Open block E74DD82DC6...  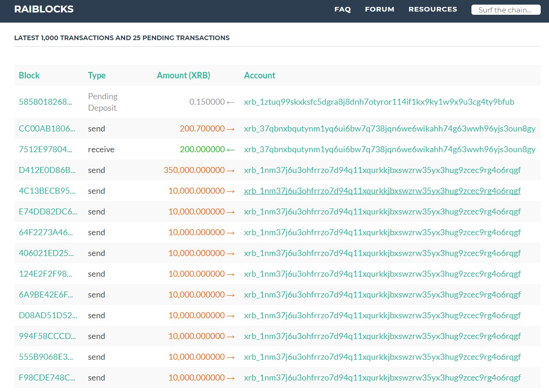(48, 212)
